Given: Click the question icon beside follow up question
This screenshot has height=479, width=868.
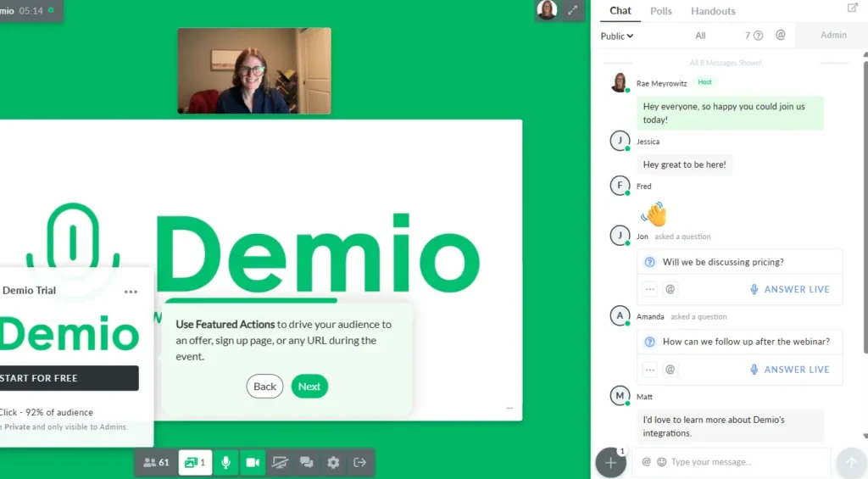Looking at the screenshot, I should [650, 342].
